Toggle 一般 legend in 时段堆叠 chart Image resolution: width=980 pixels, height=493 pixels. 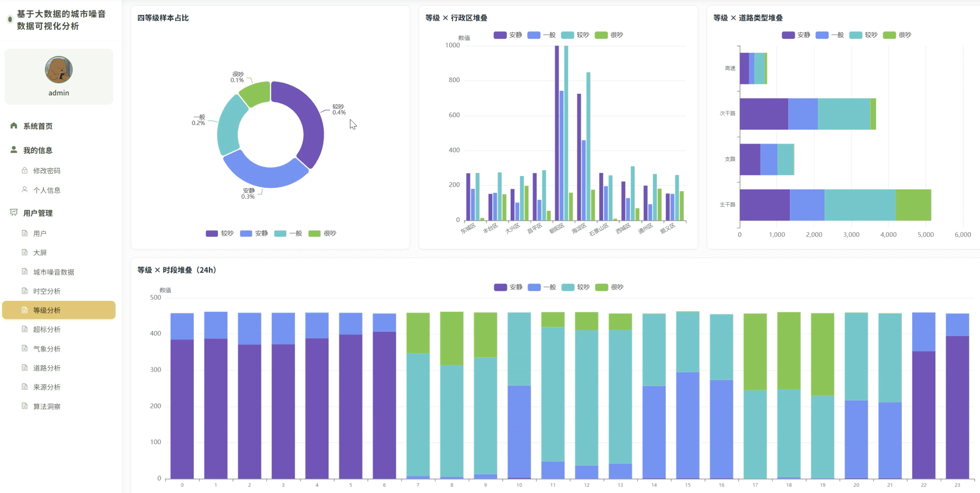[x=542, y=287]
